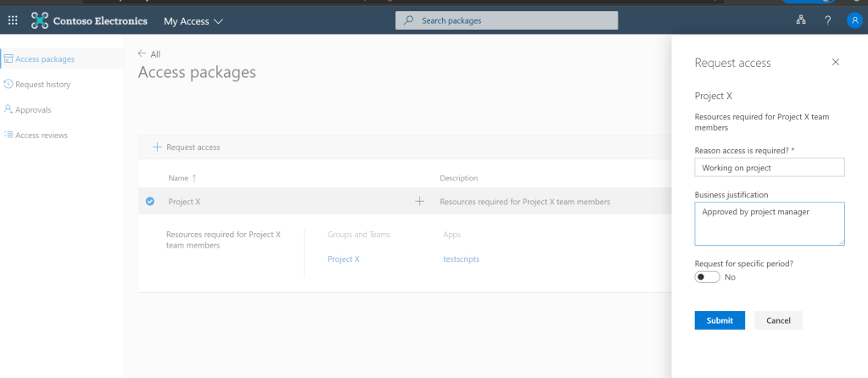The height and width of the screenshot is (378, 868).
Task: Click the plus icon in Project X row
Action: tap(418, 202)
